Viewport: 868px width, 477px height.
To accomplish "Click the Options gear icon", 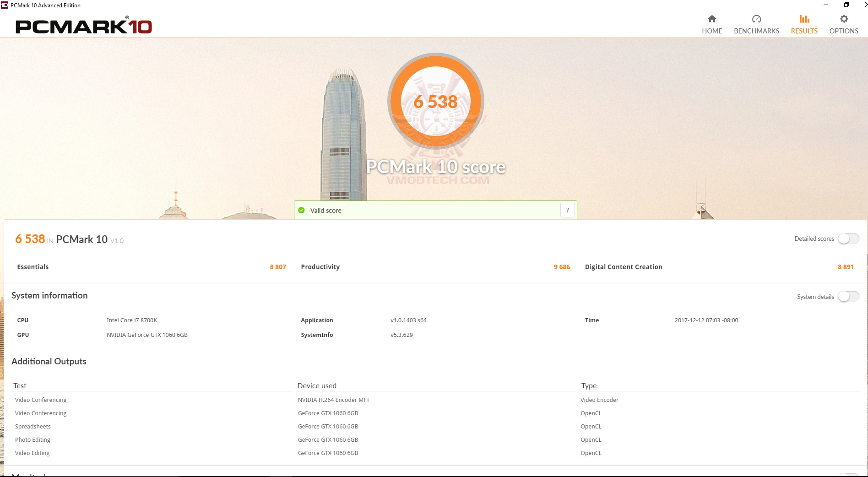I will click(844, 19).
